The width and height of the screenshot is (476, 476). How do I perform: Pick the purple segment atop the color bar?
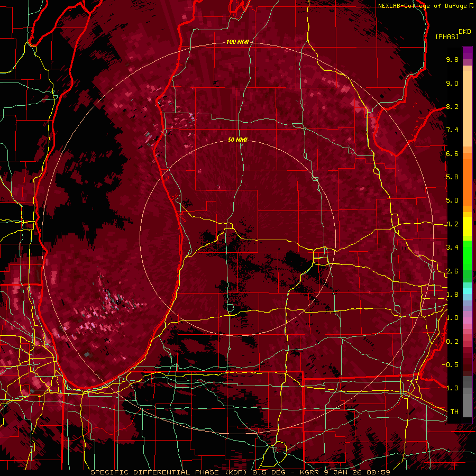(x=467, y=53)
